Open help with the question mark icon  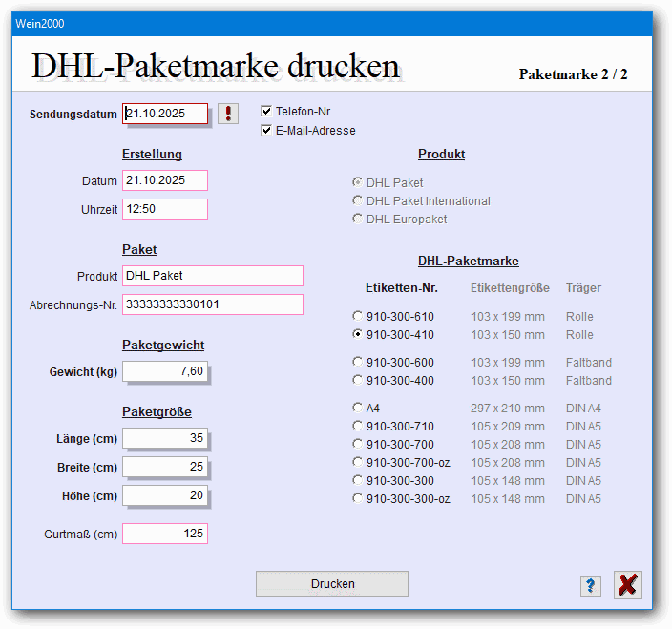coord(591,586)
